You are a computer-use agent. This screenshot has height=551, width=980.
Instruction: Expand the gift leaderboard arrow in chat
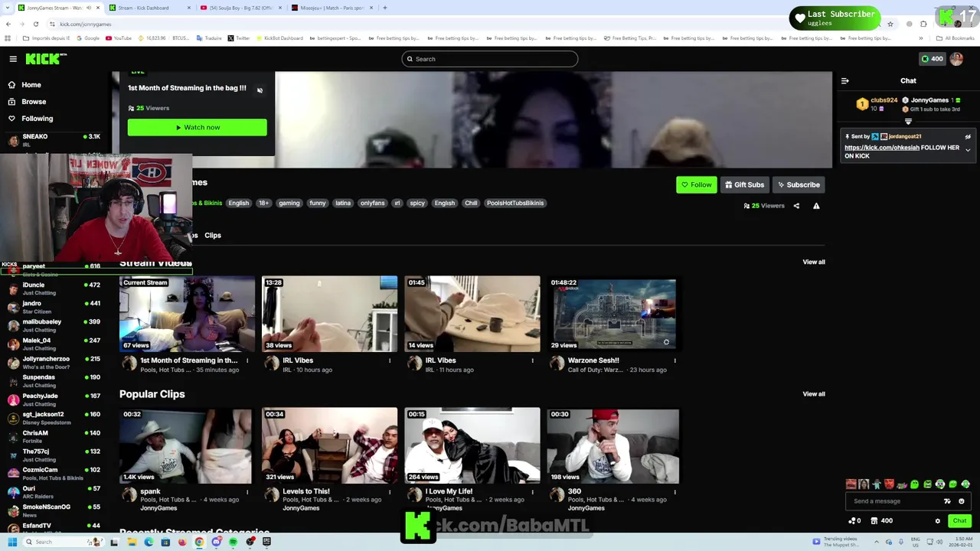(x=908, y=121)
